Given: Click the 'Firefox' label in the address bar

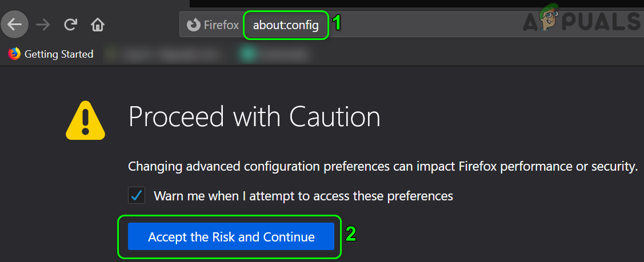Looking at the screenshot, I should point(221,25).
